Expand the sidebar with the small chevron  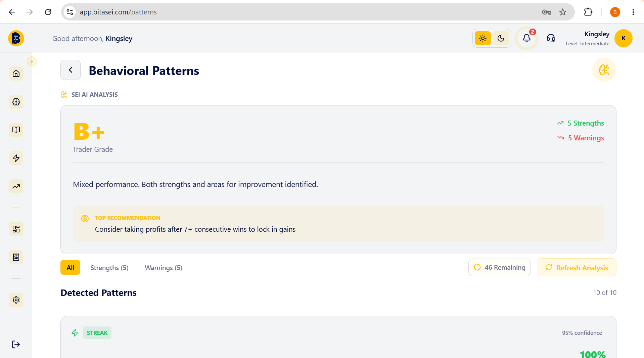point(32,61)
